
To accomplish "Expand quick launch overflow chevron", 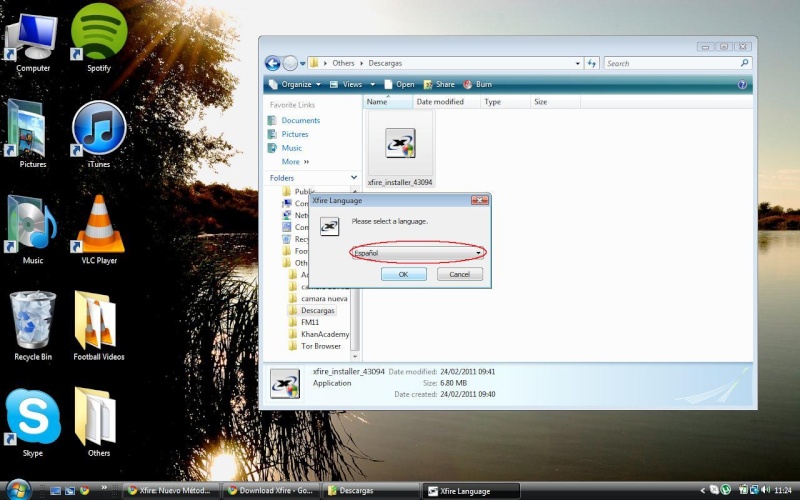I will pos(104,487).
